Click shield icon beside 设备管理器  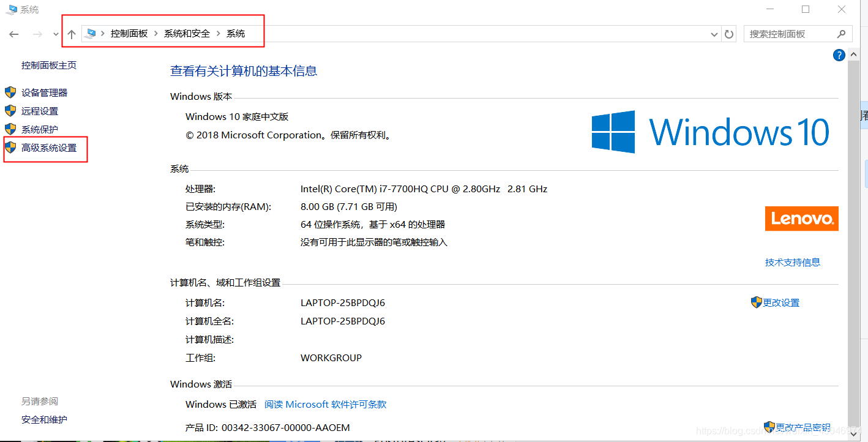coord(10,92)
